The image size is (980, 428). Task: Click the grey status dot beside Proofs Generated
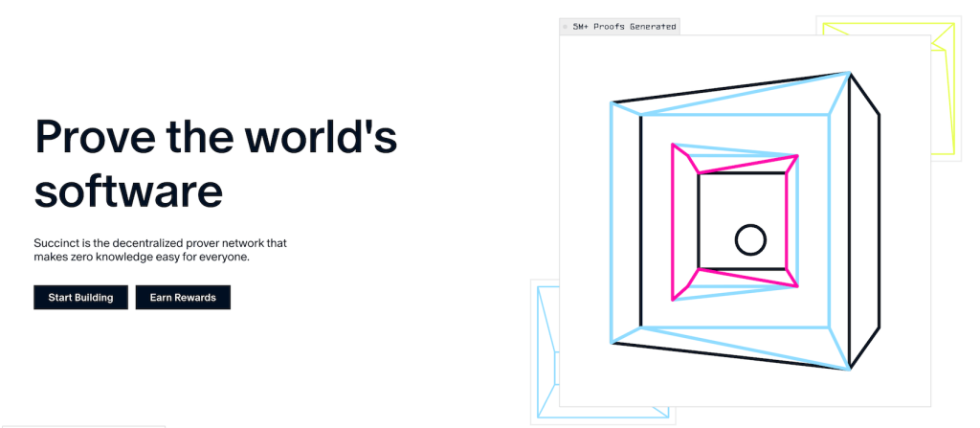(x=565, y=27)
